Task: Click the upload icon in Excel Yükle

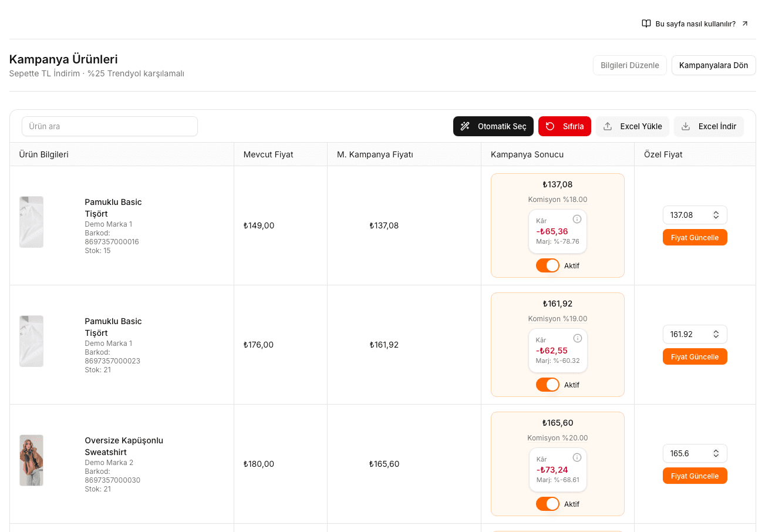Action: click(x=608, y=126)
